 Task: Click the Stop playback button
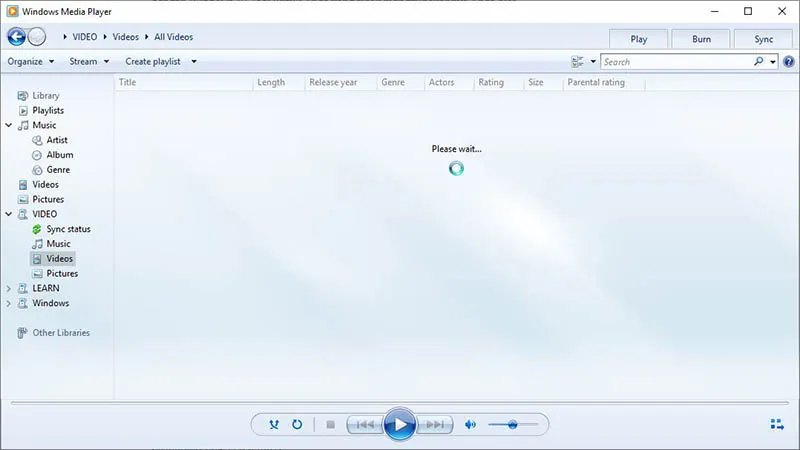[x=331, y=424]
